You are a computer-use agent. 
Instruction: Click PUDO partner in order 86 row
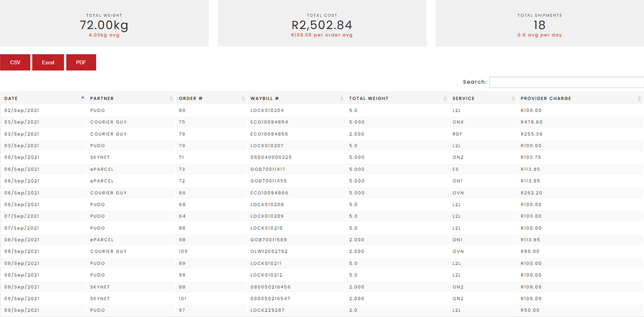[98, 228]
